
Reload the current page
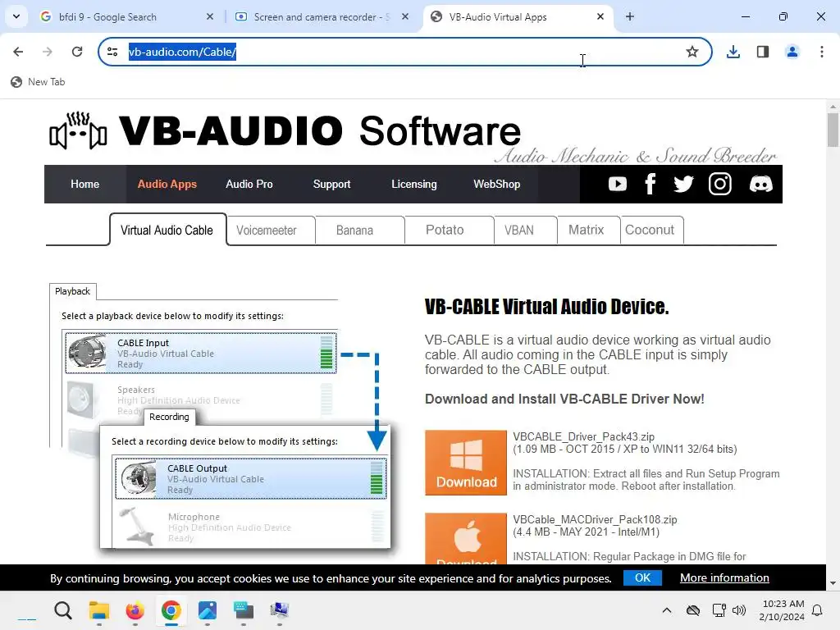(77, 52)
